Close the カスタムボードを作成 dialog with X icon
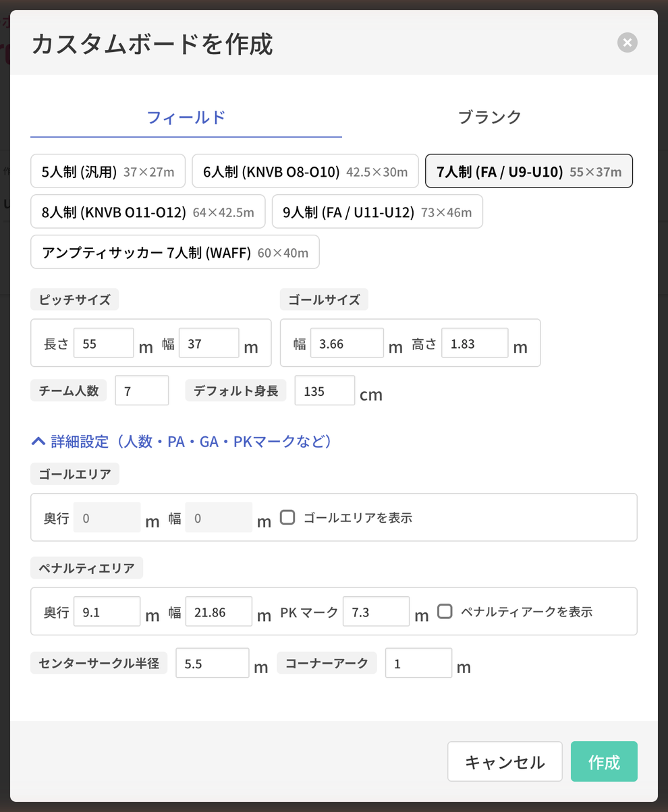The image size is (668, 812). (628, 42)
